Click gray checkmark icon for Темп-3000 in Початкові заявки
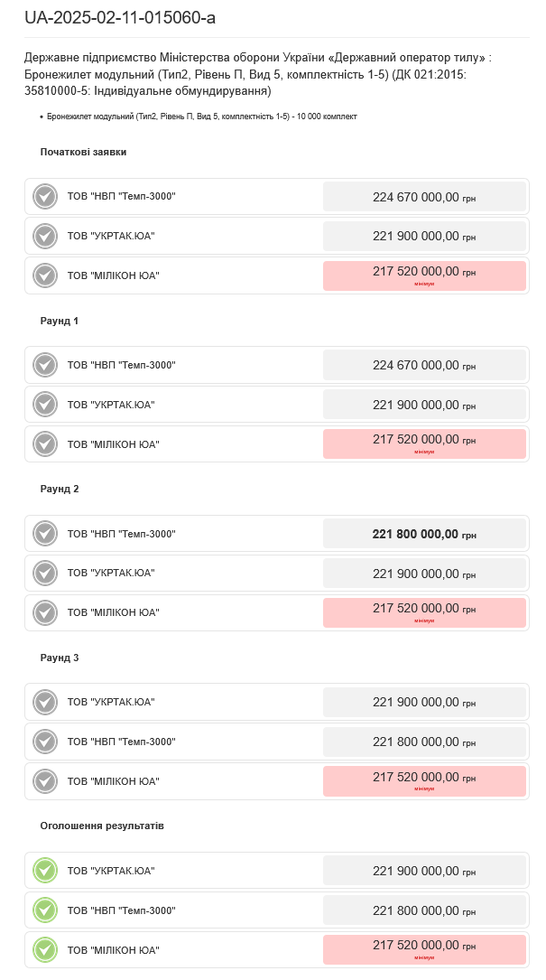The width and height of the screenshot is (546, 980). pyautogui.click(x=45, y=197)
